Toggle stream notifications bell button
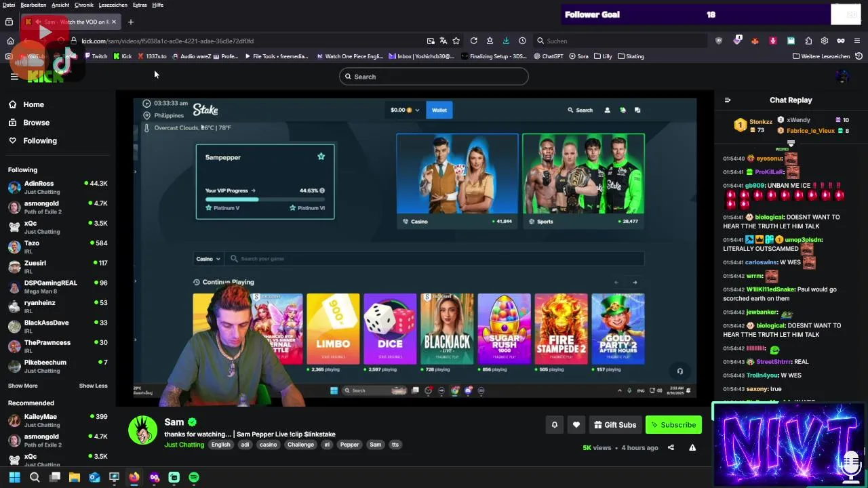 tap(554, 425)
